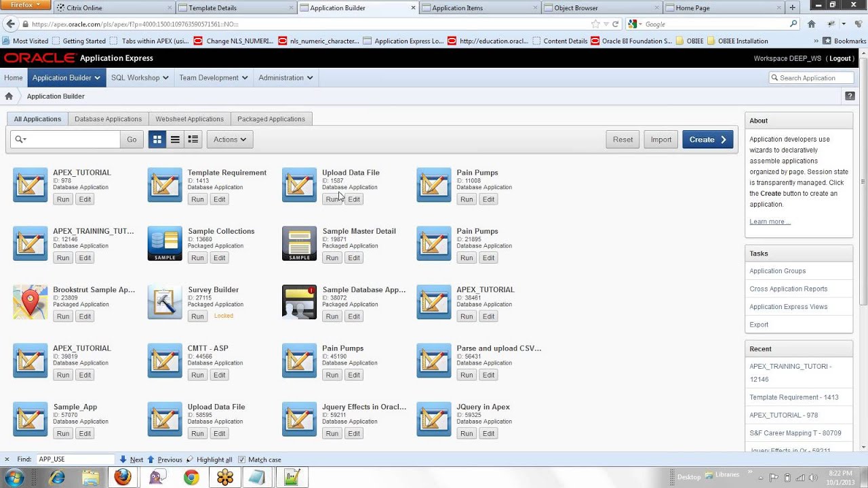The width and height of the screenshot is (868, 488).
Task: Open the Windows Start menu
Action: click(x=14, y=477)
